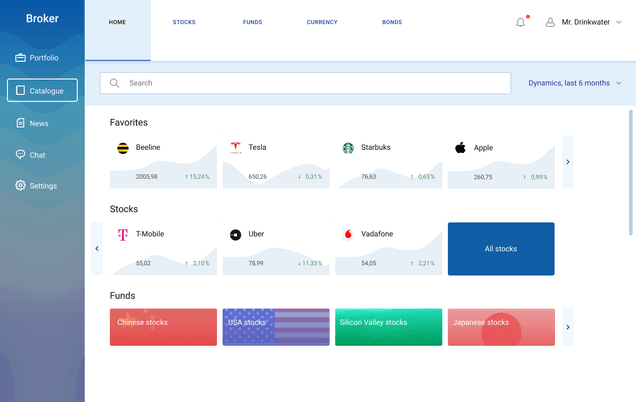Click the Catalogue book icon

coord(20,90)
